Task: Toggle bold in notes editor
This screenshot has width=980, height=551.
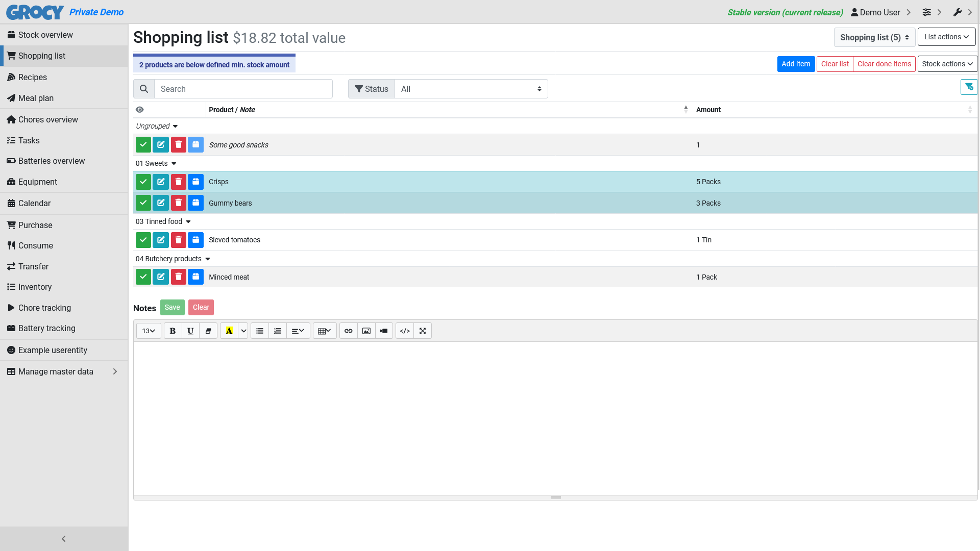Action: pos(173,331)
